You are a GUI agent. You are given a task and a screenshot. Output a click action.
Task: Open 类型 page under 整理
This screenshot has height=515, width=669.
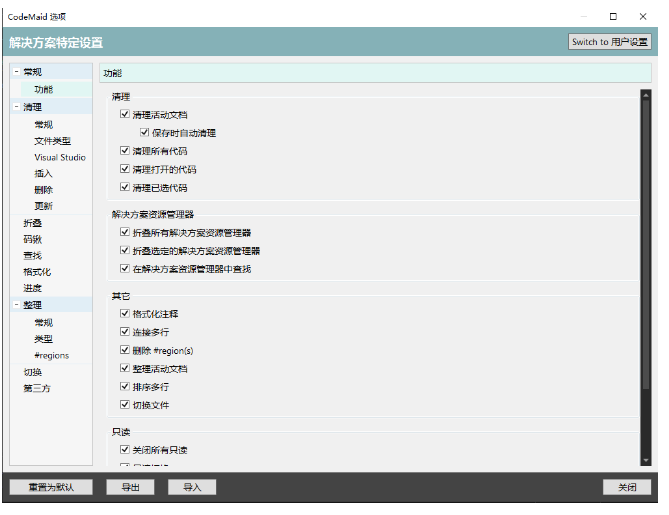pos(44,339)
